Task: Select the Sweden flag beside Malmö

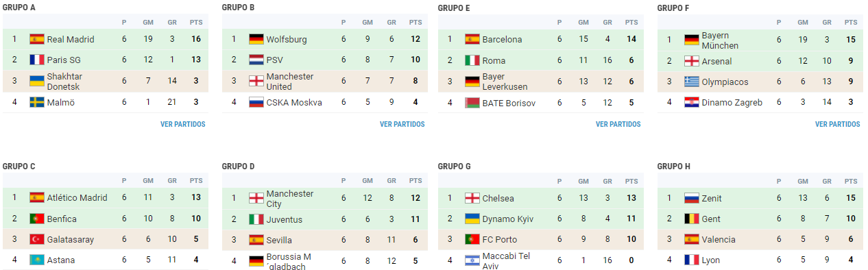Action: point(37,102)
